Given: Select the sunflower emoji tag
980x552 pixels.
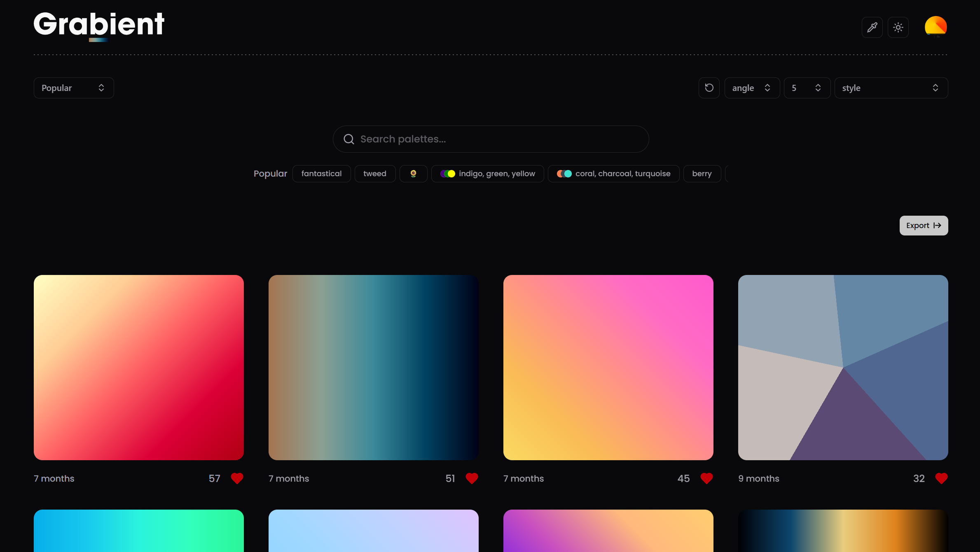Looking at the screenshot, I should (413, 174).
